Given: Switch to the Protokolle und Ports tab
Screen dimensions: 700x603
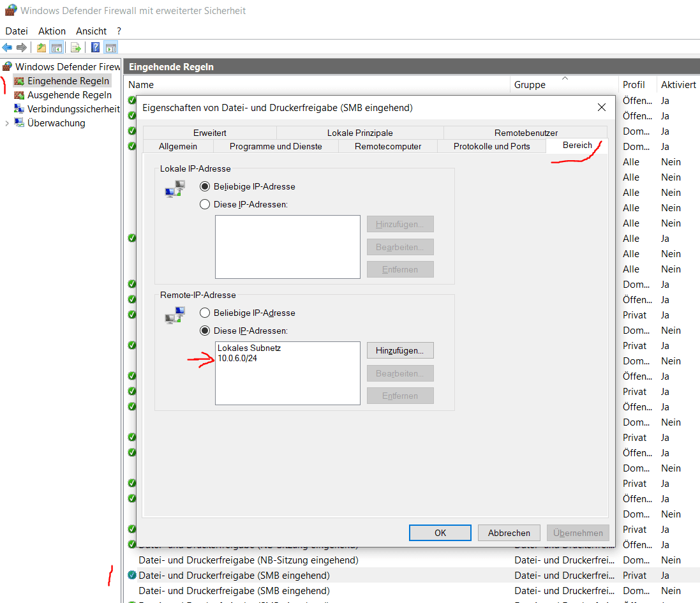Looking at the screenshot, I should coord(491,146).
